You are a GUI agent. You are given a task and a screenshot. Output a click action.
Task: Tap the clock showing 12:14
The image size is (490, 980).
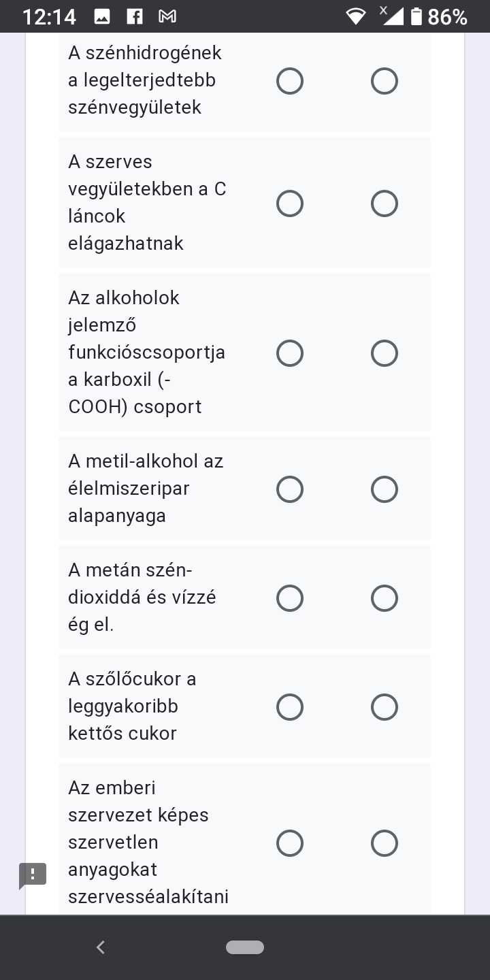tap(49, 17)
